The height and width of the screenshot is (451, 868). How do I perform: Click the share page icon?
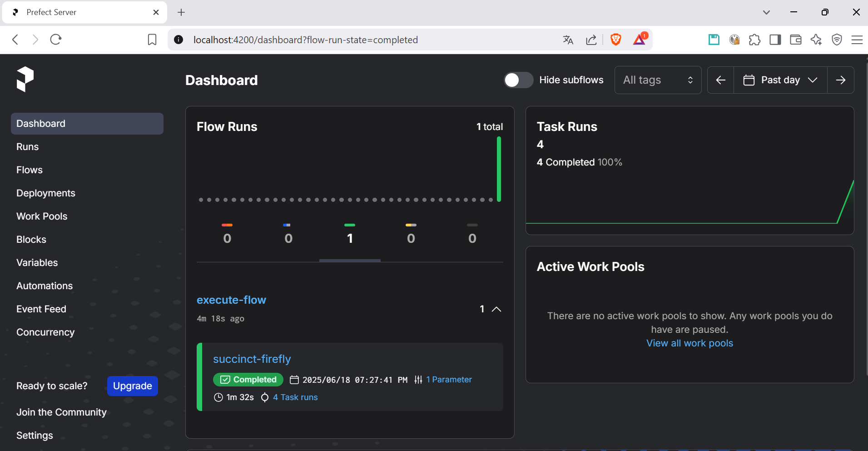click(591, 40)
